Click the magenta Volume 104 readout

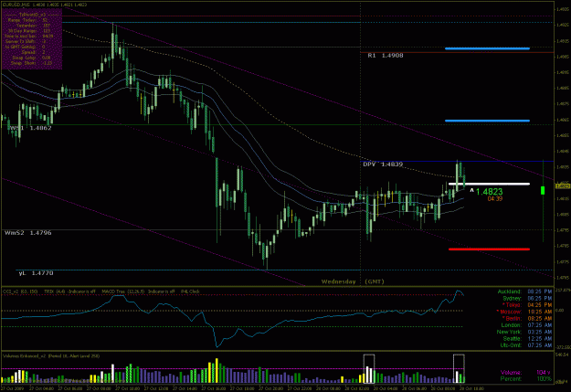[525, 372]
